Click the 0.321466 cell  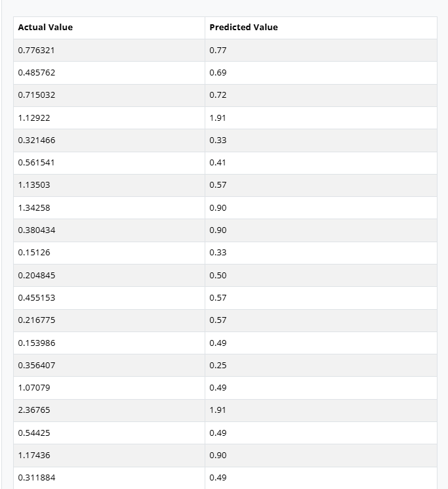(x=37, y=140)
